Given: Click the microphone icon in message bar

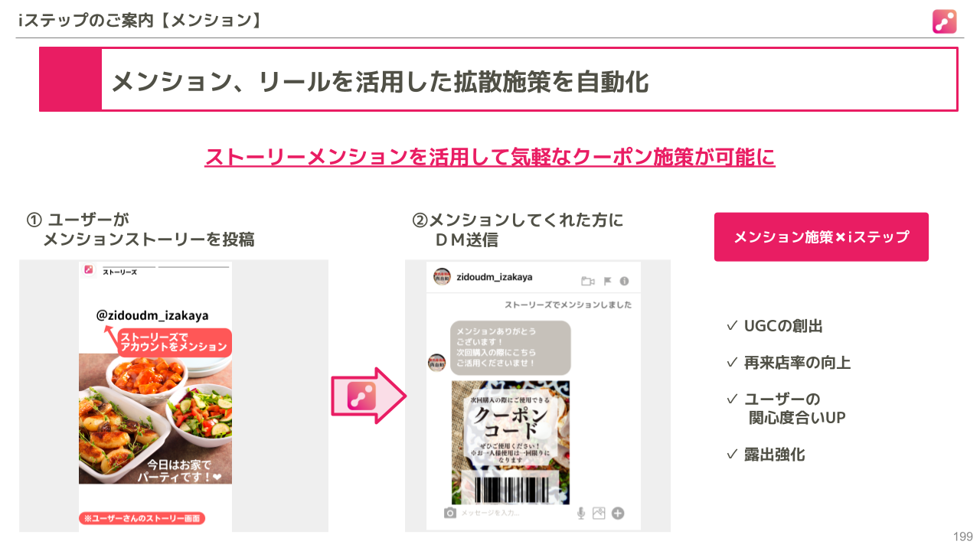Looking at the screenshot, I should 582,513.
